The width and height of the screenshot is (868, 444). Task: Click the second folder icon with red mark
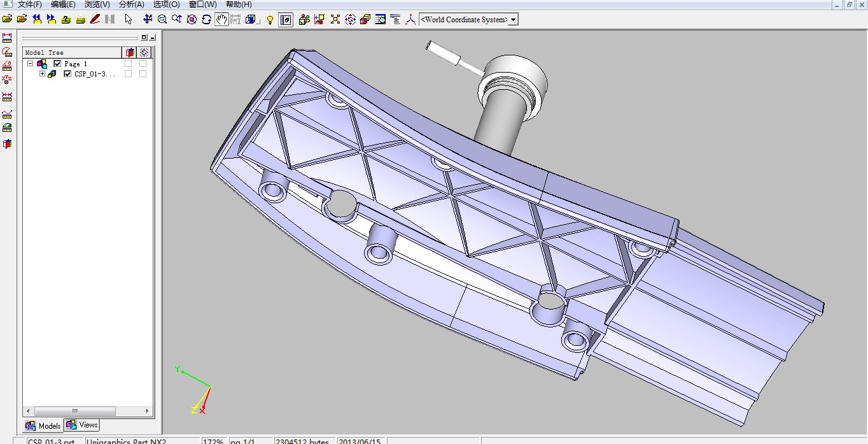(22, 19)
